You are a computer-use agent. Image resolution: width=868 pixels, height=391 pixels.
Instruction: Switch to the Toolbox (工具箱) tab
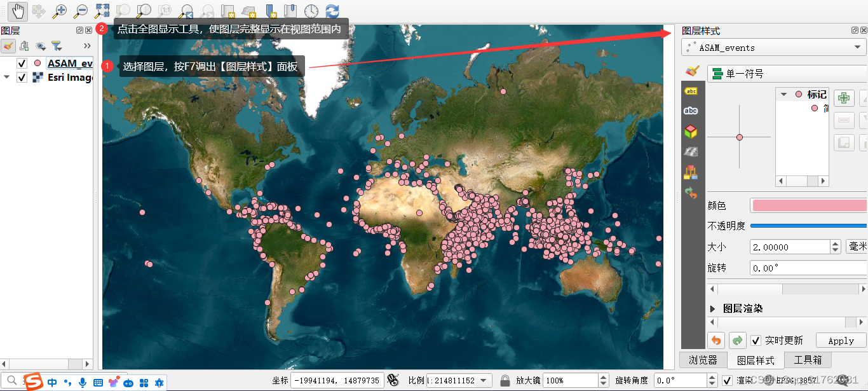tap(808, 360)
